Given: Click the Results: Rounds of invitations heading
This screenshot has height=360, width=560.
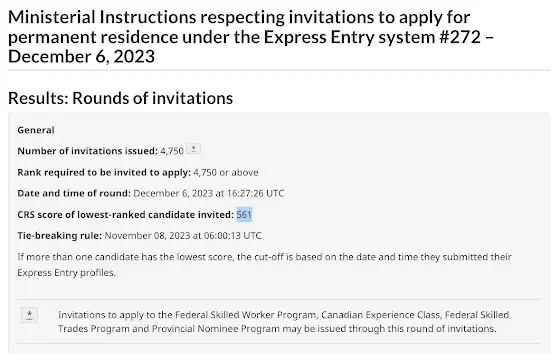Looking at the screenshot, I should click(120, 98).
